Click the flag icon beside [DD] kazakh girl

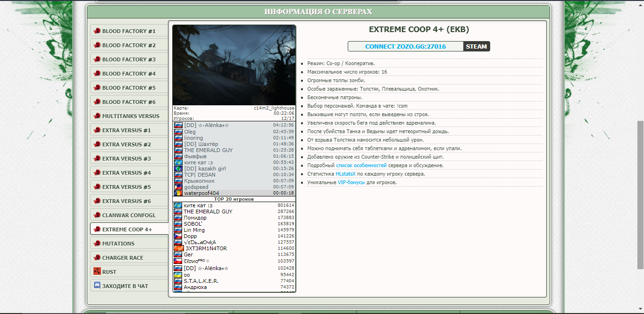click(x=178, y=169)
